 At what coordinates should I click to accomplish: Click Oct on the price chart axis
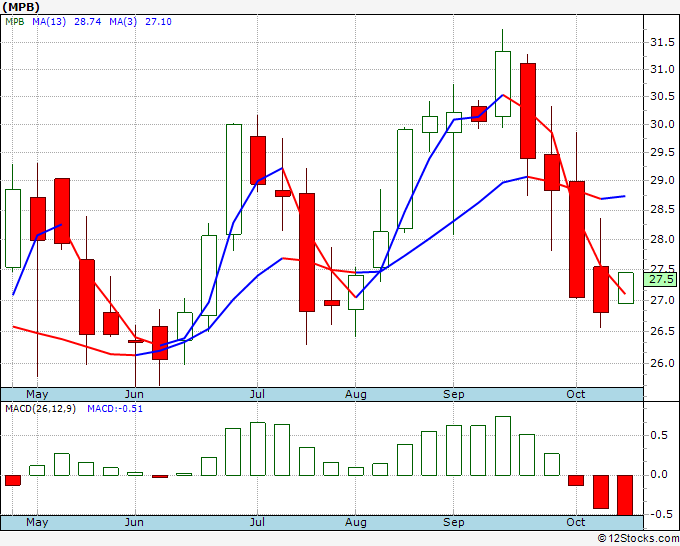point(575,394)
